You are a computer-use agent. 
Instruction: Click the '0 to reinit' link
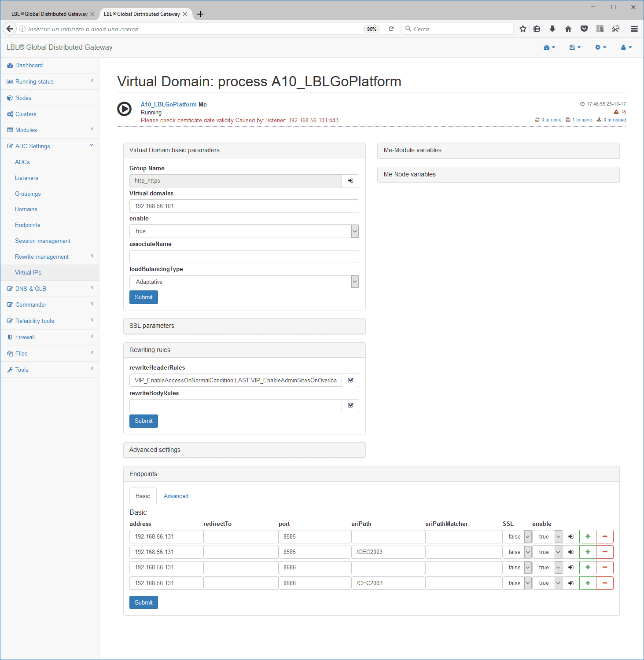[548, 120]
